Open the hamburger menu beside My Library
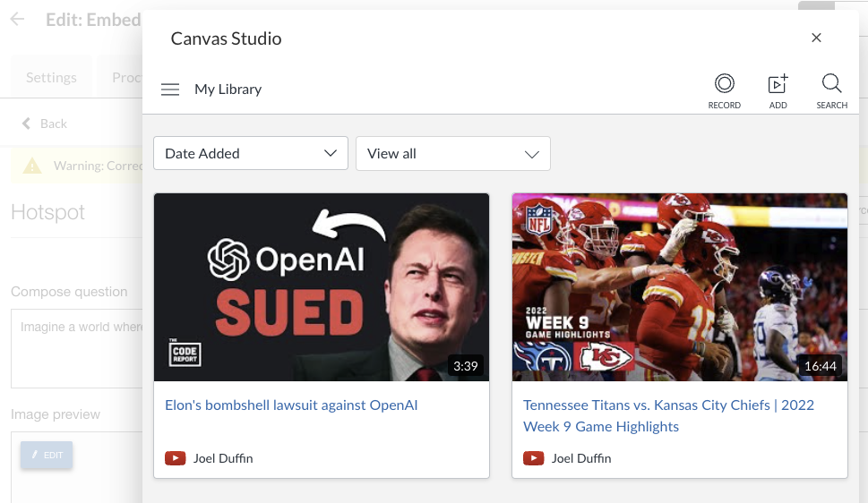The image size is (868, 503). pos(170,90)
